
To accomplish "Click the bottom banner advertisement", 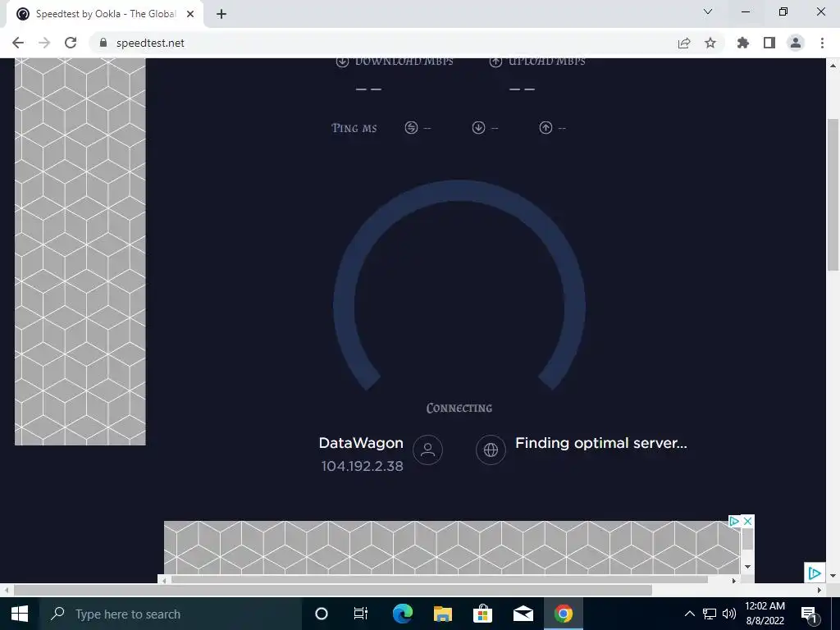I will tap(452, 547).
